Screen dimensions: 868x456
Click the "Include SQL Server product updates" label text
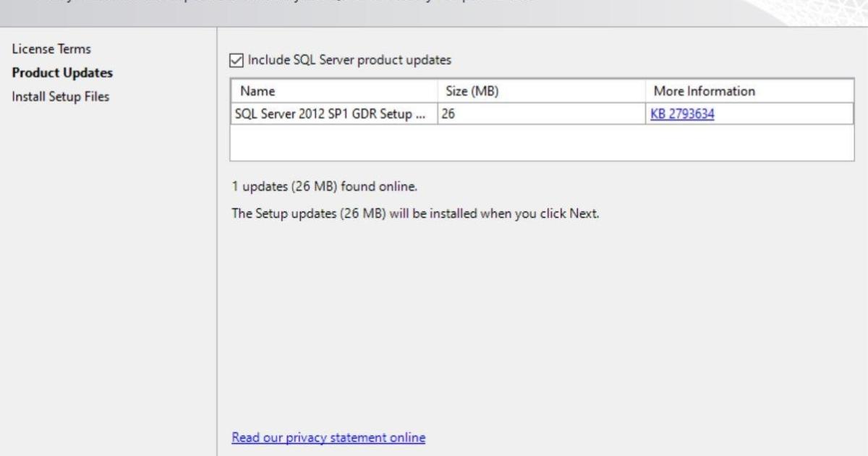[354, 59]
